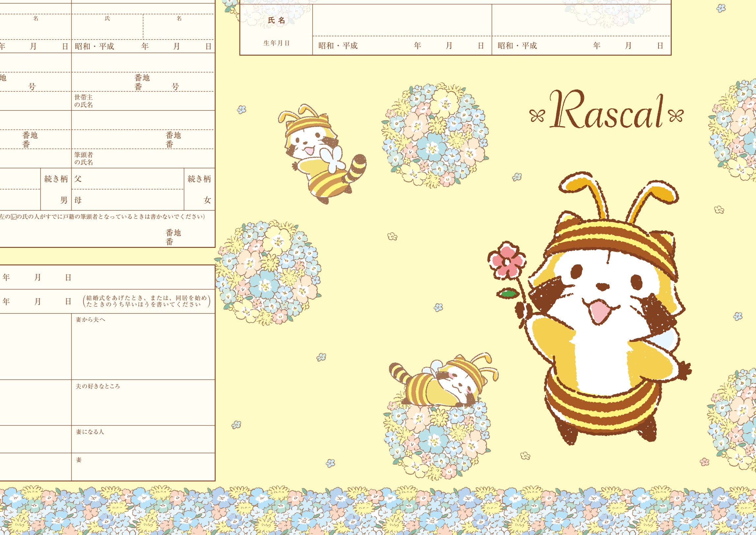Click the 妻から夫へ heading
The width and height of the screenshot is (756, 535).
pos(91,319)
